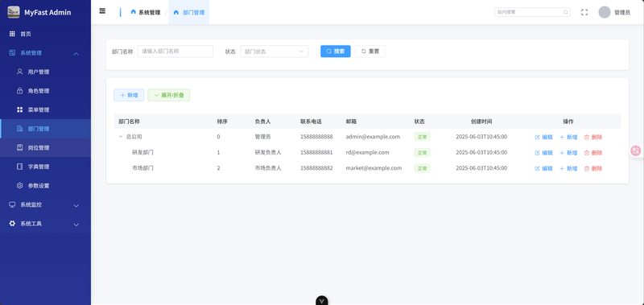
Task: Click the 重置 reset button
Action: click(x=370, y=52)
